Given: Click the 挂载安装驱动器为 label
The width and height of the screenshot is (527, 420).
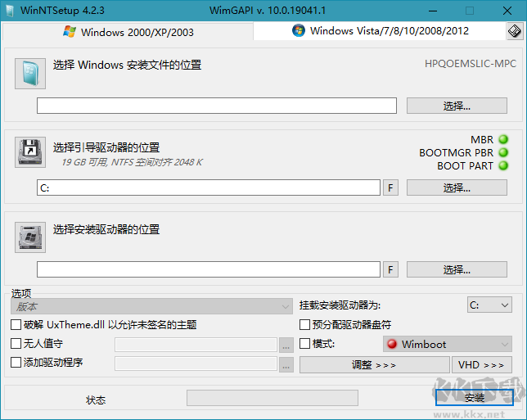Looking at the screenshot, I should pos(340,305).
